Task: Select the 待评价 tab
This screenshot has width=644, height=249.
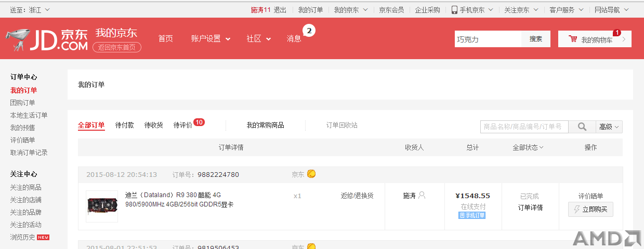Action: (183, 125)
